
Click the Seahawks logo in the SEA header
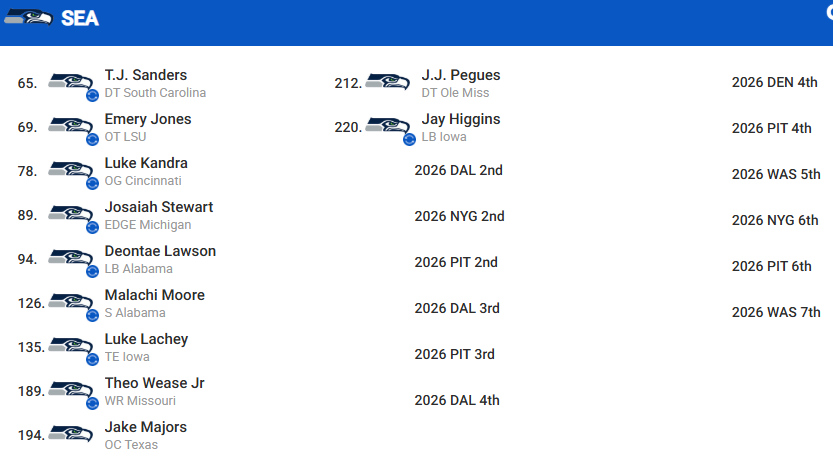[x=28, y=17]
